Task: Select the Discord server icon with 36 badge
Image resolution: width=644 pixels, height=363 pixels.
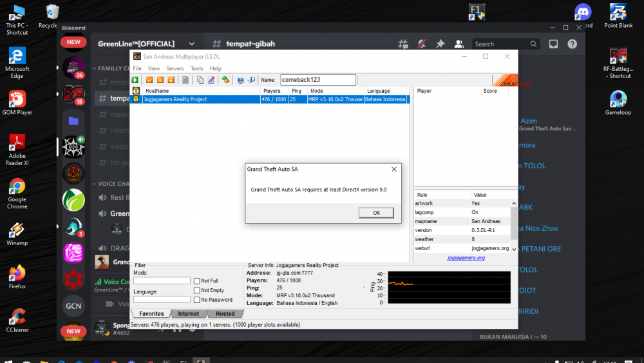Action: click(x=73, y=68)
